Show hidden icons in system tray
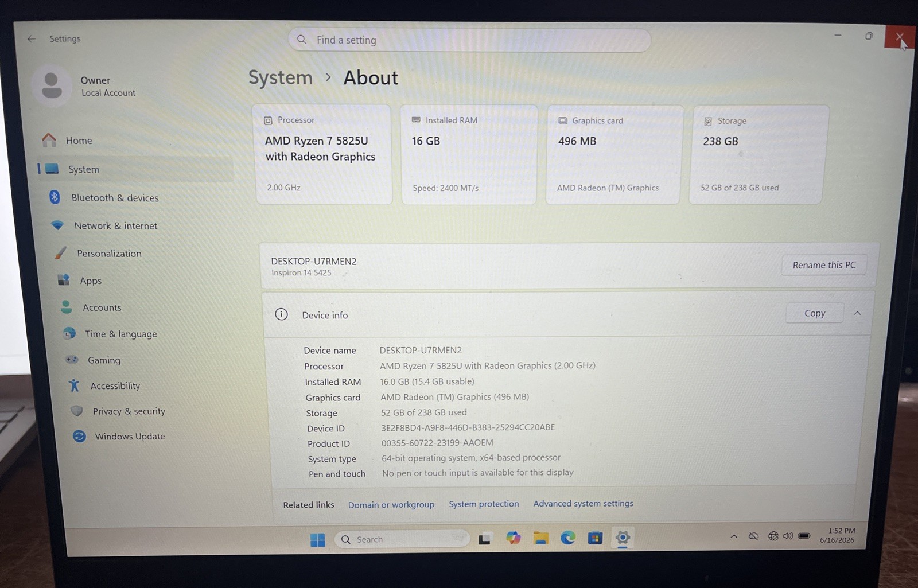The width and height of the screenshot is (918, 588). click(734, 536)
